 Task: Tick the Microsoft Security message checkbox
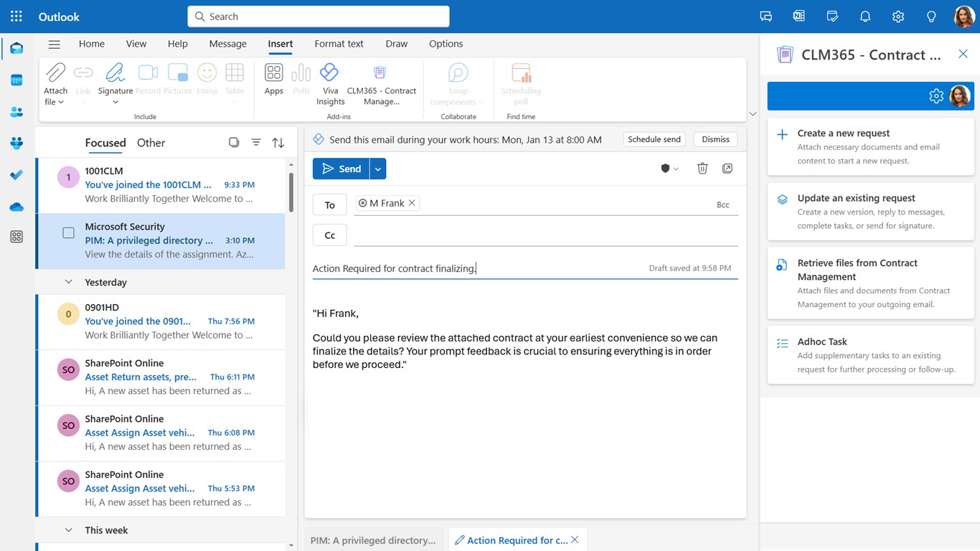(x=68, y=233)
